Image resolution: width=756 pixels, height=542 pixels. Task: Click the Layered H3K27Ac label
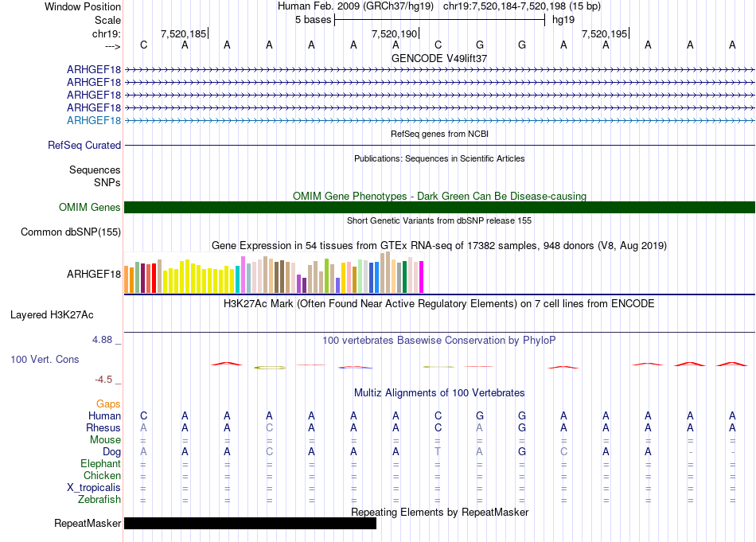(52, 315)
